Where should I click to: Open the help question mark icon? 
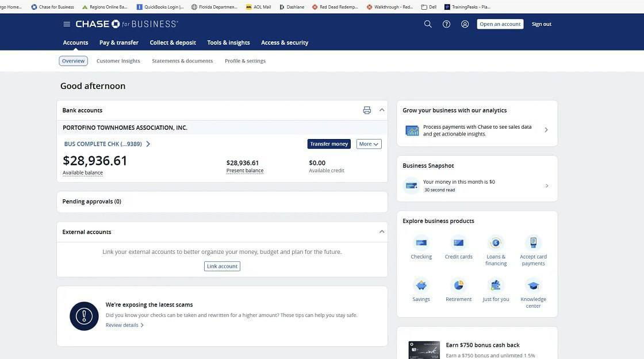click(446, 24)
